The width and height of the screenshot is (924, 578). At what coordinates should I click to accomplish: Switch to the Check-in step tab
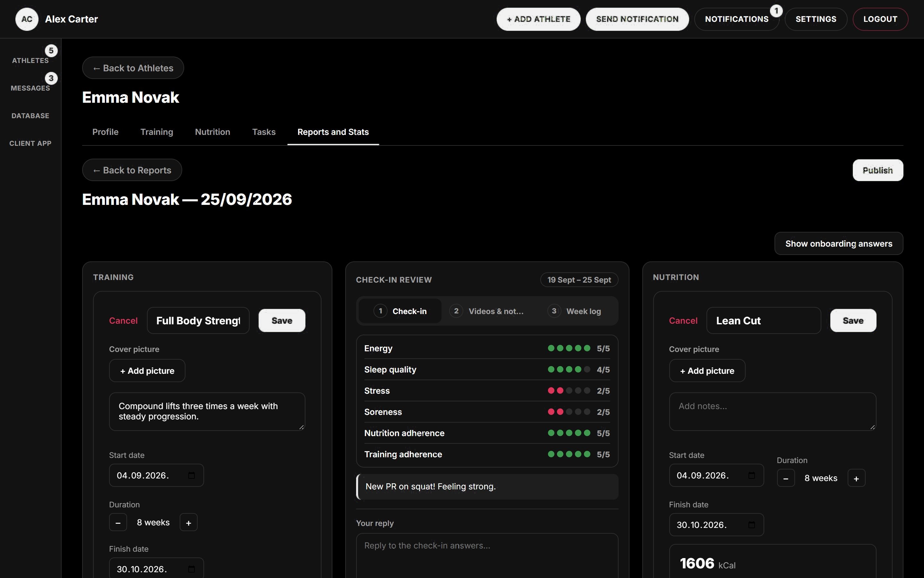(400, 311)
